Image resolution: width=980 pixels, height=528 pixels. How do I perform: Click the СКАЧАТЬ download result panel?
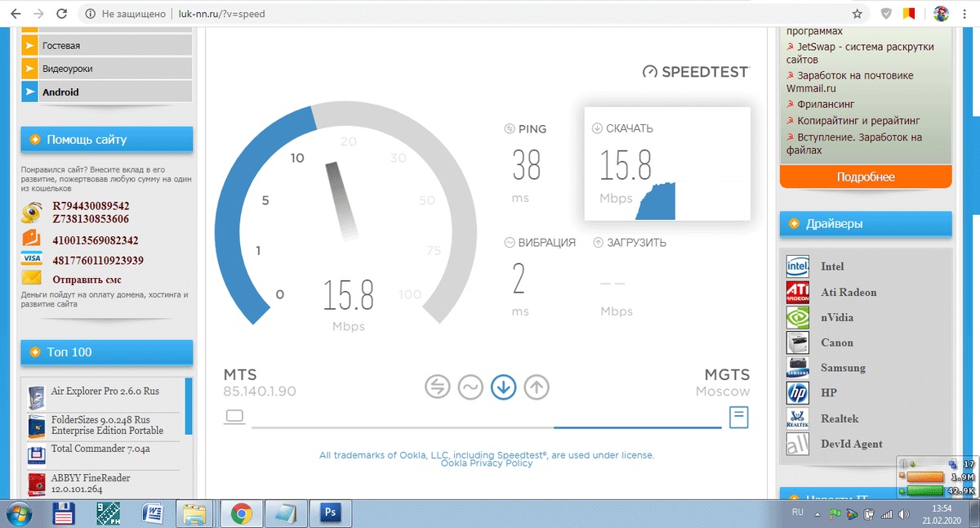(x=666, y=163)
